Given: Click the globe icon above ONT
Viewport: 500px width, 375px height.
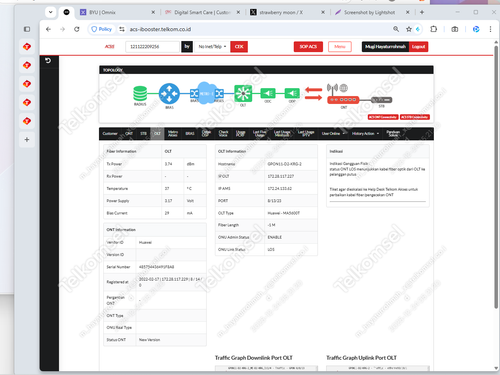Looking at the screenshot, I should pyautogui.click(x=344, y=88).
